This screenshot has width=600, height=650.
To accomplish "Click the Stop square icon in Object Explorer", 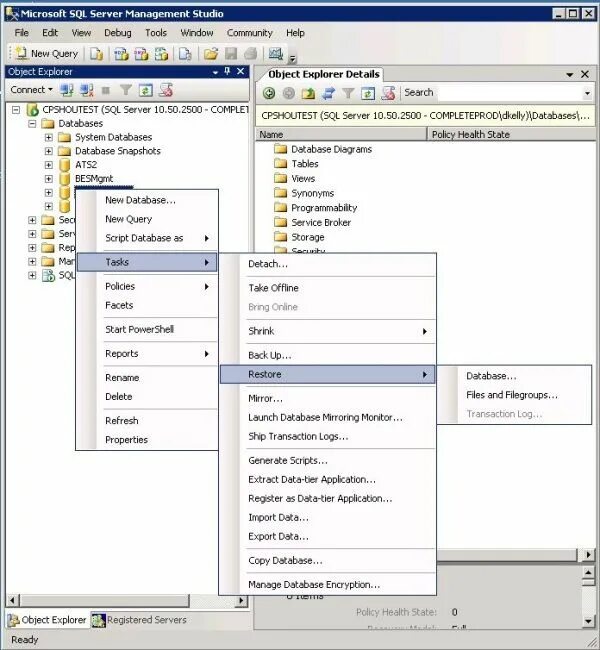I will (106, 90).
